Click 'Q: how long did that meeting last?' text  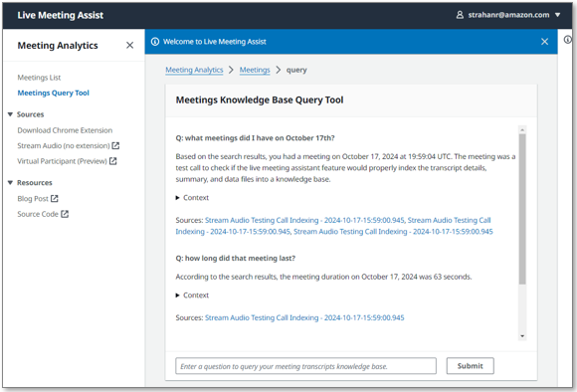pos(236,259)
